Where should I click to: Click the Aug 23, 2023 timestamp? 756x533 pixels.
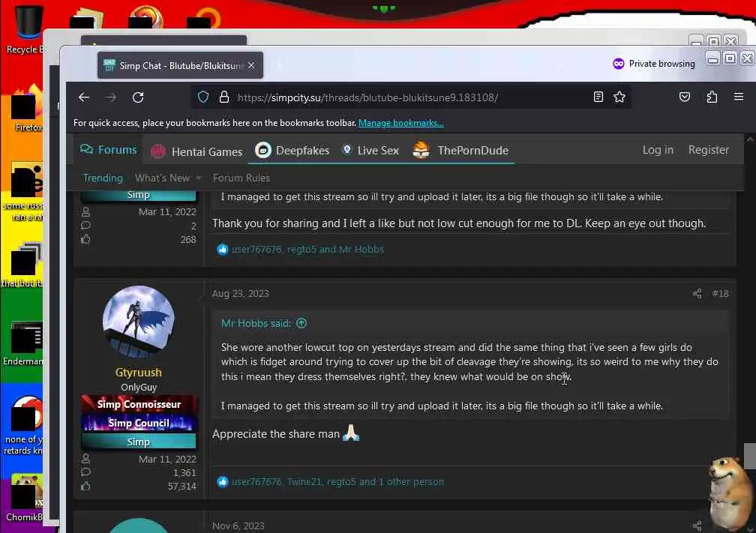coord(241,294)
